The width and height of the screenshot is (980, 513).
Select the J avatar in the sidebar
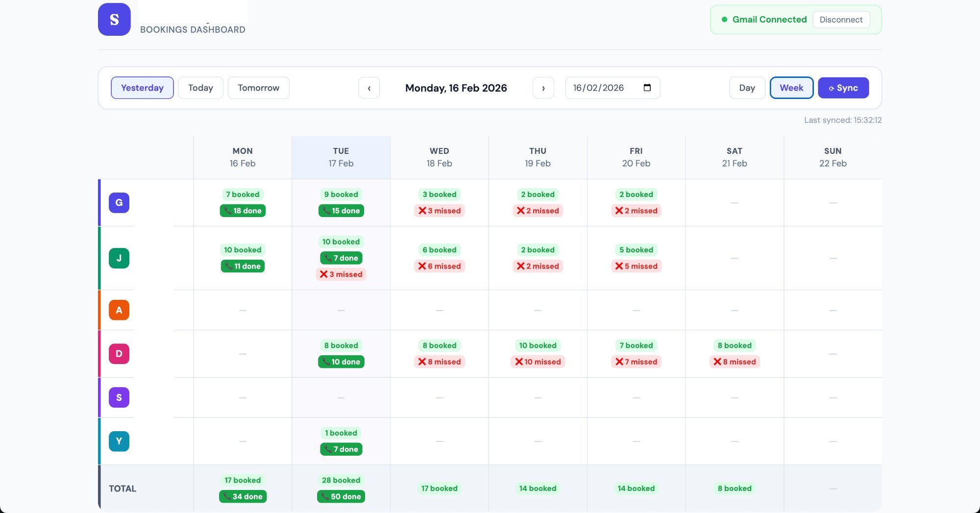[118, 258]
